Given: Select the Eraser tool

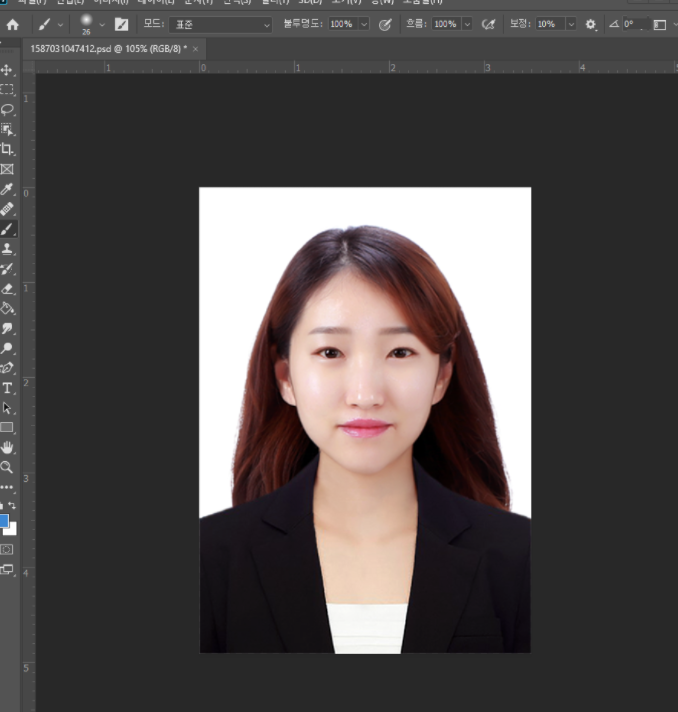Looking at the screenshot, I should 7,289.
